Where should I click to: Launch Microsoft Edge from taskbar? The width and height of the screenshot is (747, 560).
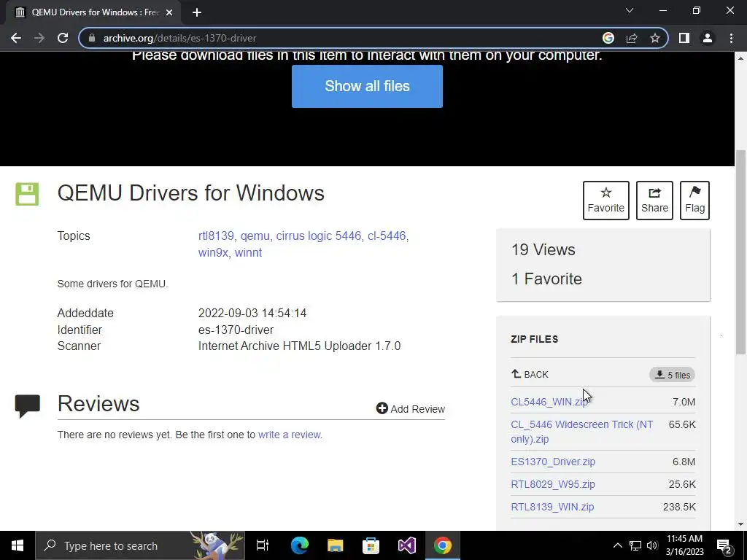click(x=300, y=545)
